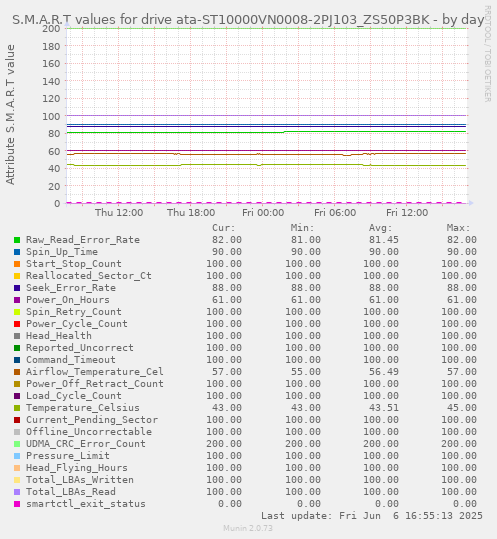Click the Total_LBAs_Written legend label
This screenshot has width=497, height=539.
coord(80,480)
